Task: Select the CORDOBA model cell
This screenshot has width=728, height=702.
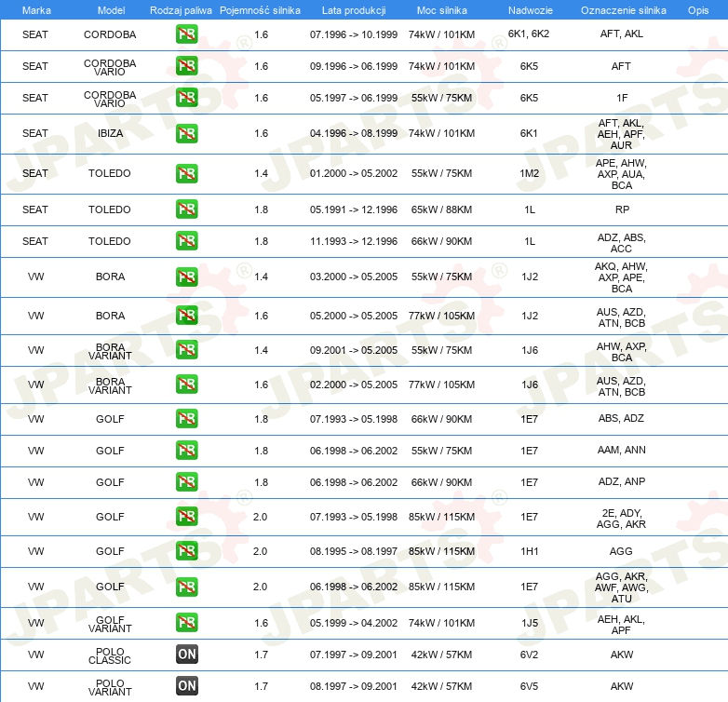Action: tap(110, 34)
